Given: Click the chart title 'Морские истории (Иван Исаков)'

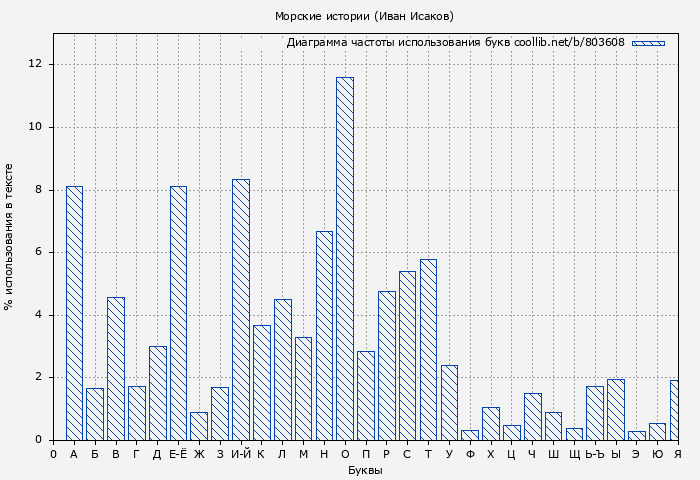Looking at the screenshot, I should point(364,16).
